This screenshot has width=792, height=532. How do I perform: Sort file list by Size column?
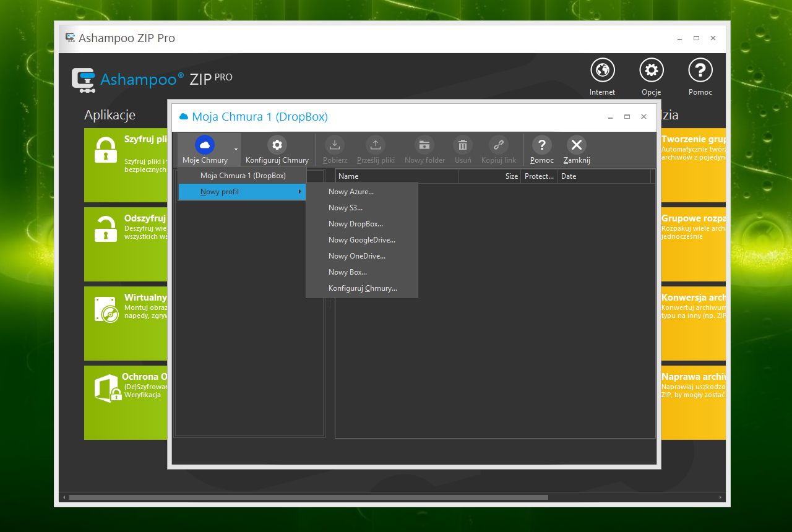[489, 176]
